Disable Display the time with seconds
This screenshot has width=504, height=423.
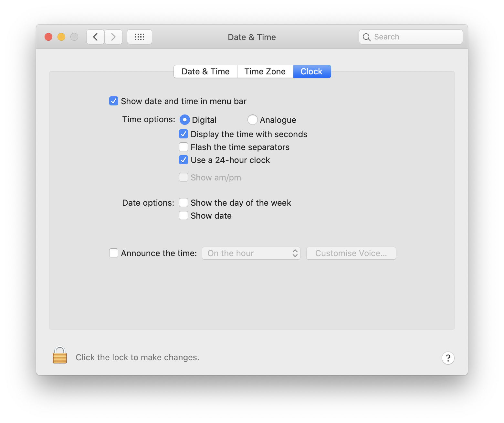pos(184,134)
